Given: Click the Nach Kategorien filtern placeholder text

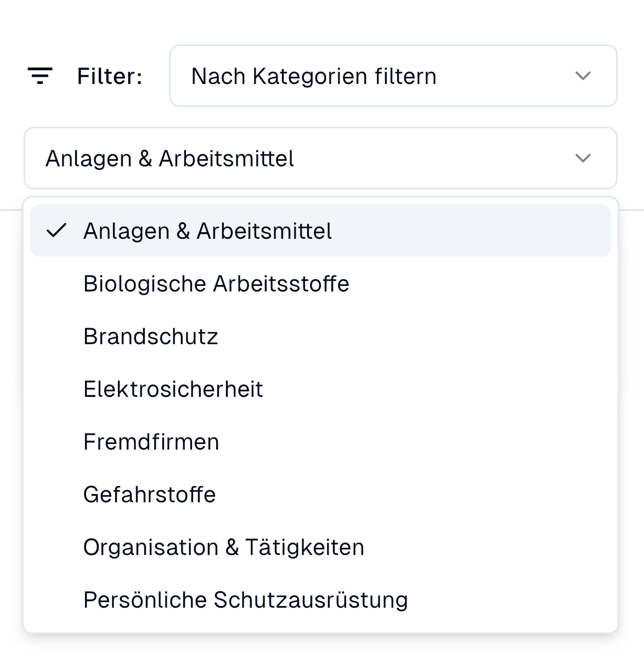Looking at the screenshot, I should 314,76.
